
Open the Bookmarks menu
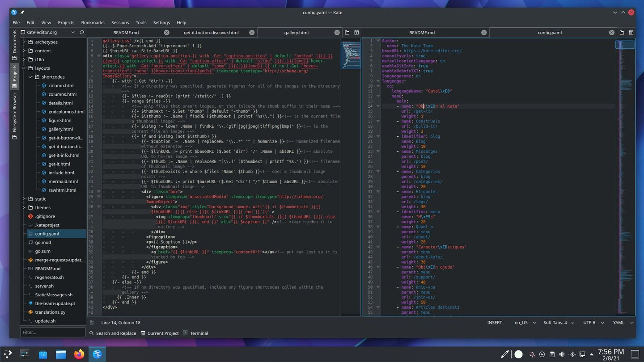[x=93, y=22]
